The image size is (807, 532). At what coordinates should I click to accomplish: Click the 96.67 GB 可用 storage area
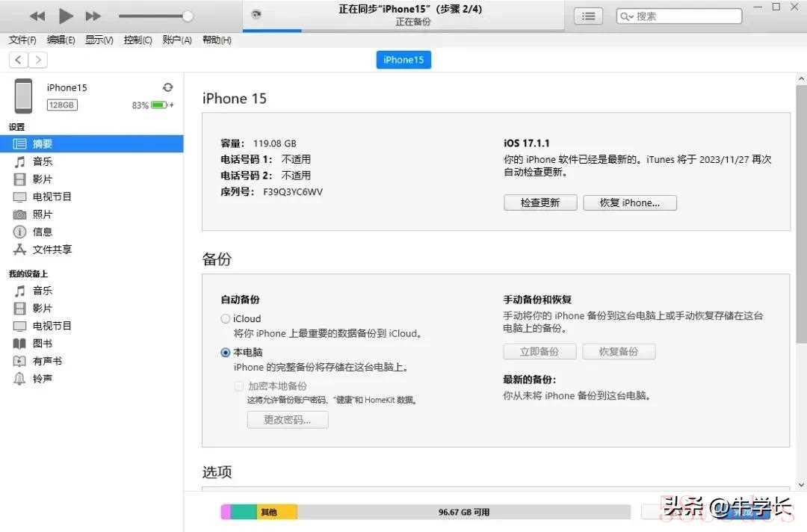coord(464,512)
